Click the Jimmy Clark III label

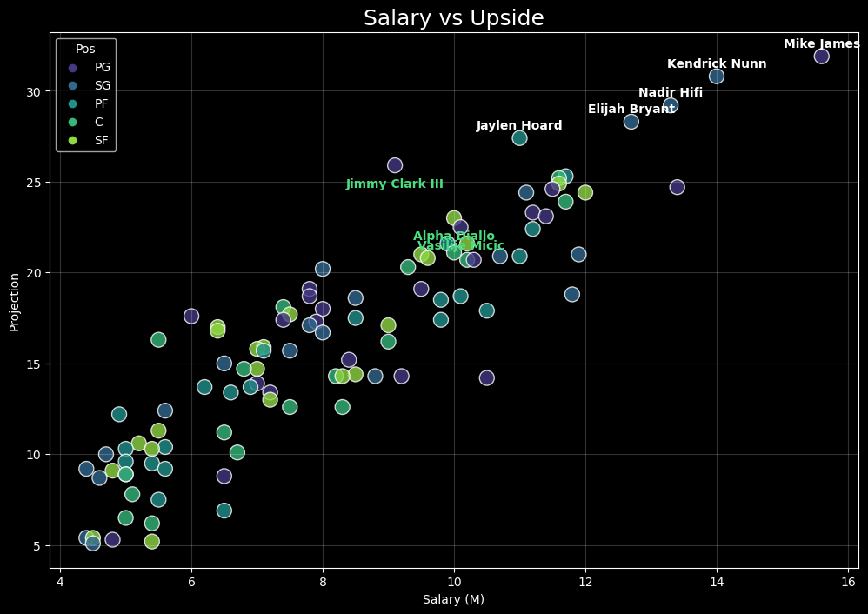tap(395, 184)
